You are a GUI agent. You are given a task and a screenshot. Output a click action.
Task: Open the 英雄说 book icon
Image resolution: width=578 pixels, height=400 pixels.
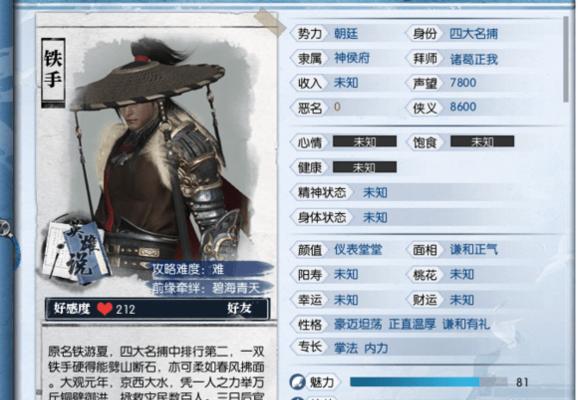[76, 252]
